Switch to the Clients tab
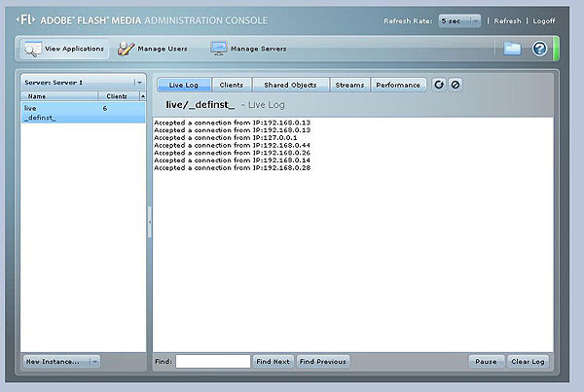Image resolution: width=584 pixels, height=392 pixels. pos(232,85)
